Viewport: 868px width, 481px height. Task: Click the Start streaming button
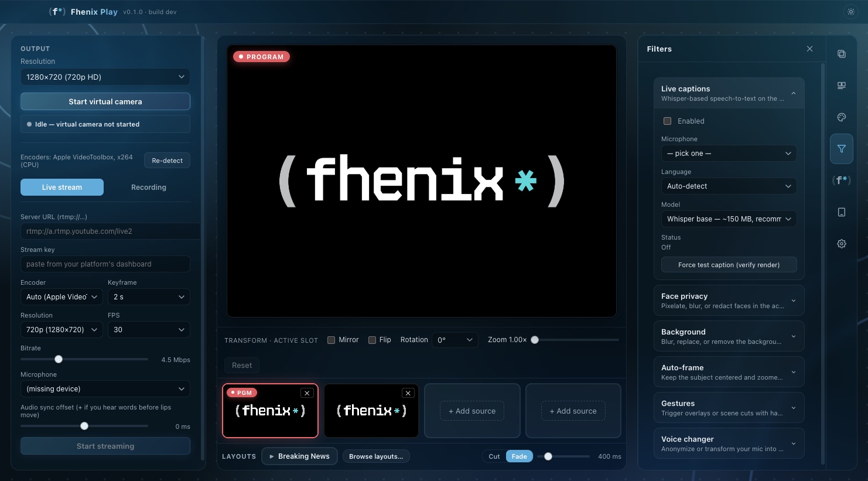105,446
